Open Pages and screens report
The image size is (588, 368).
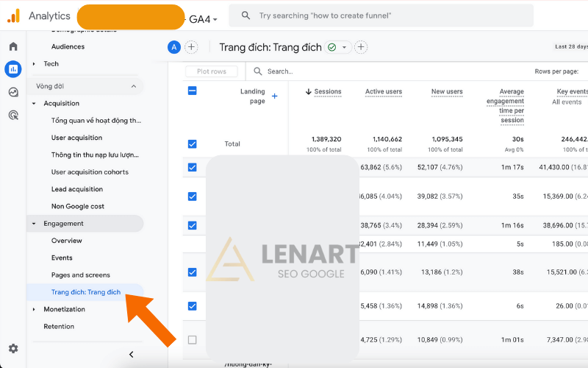[81, 275]
